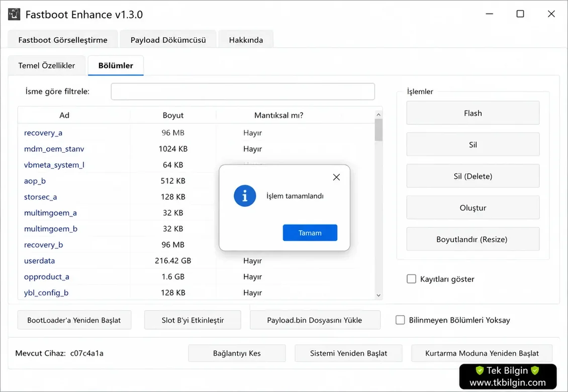Select the storsec_a partition
This screenshot has height=392, width=568.
tap(40, 197)
